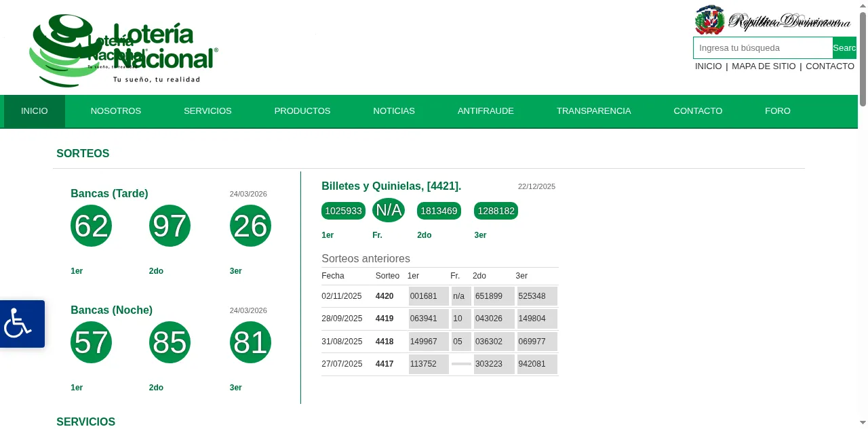Screen dimensions: 868x429
Task: Follow the top INICIO link under search
Action: [x=709, y=66]
